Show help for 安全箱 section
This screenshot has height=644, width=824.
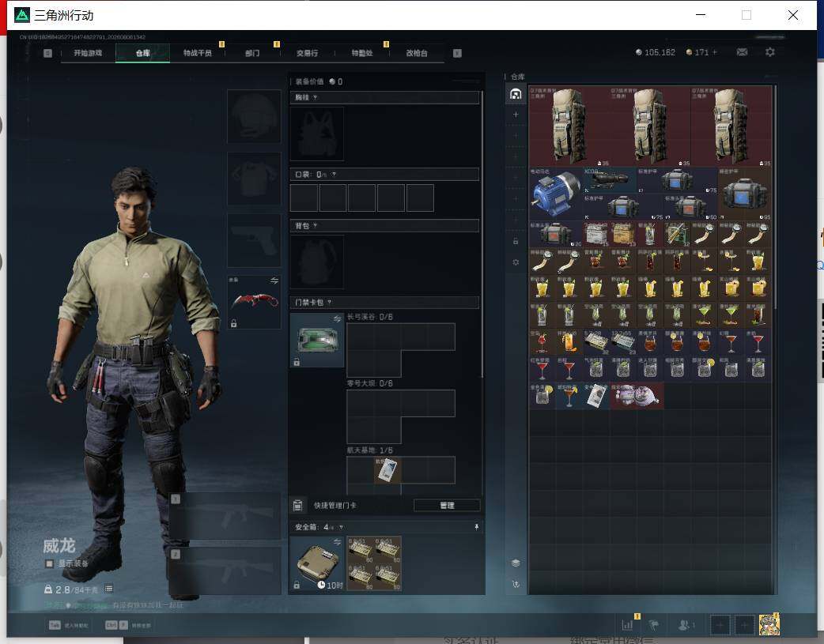click(341, 527)
